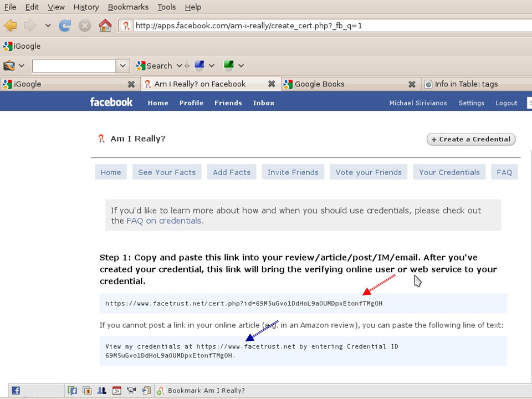The width and height of the screenshot is (532, 399).
Task: Click the arrow-into-document icon in the bottom bar
Action: click(x=146, y=391)
